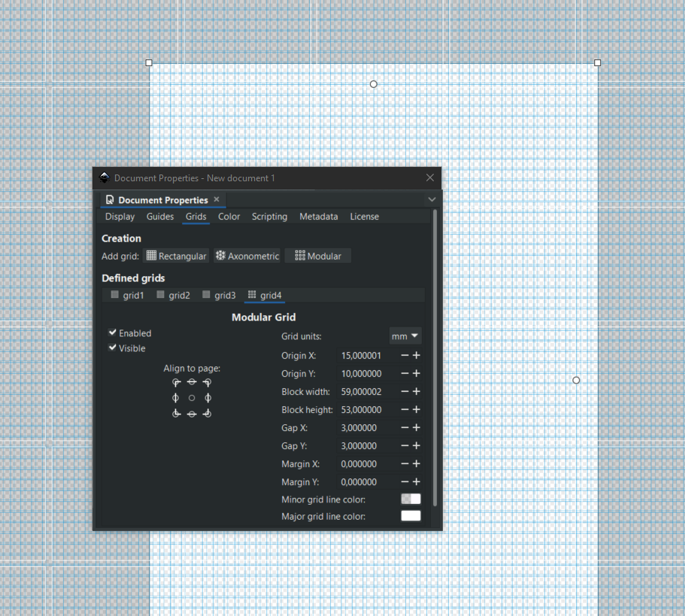Image resolution: width=685 pixels, height=616 pixels.
Task: Select the Grids tab
Action: pyautogui.click(x=195, y=217)
